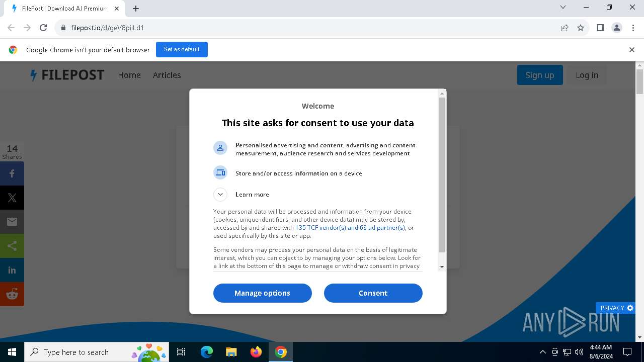The image size is (644, 362).
Task: Open the green ShareThis sidebar icon
Action: [x=12, y=246]
